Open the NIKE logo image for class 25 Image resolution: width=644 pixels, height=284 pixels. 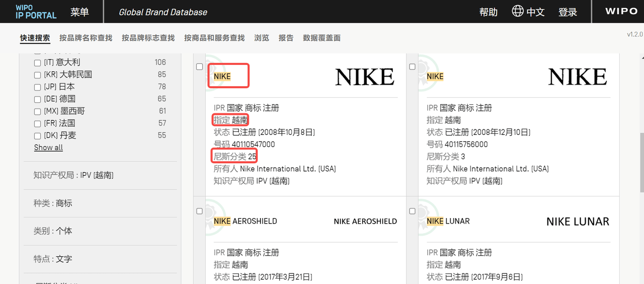[x=364, y=77]
